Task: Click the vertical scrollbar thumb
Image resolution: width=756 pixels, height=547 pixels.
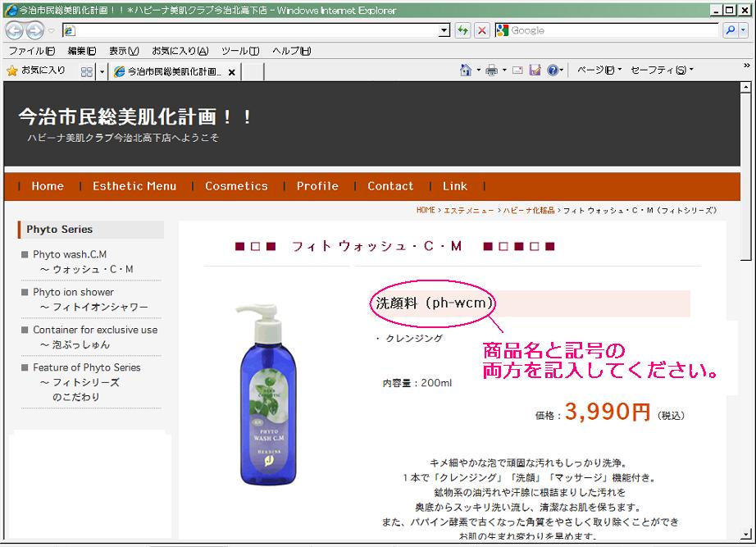Action: (x=745, y=176)
